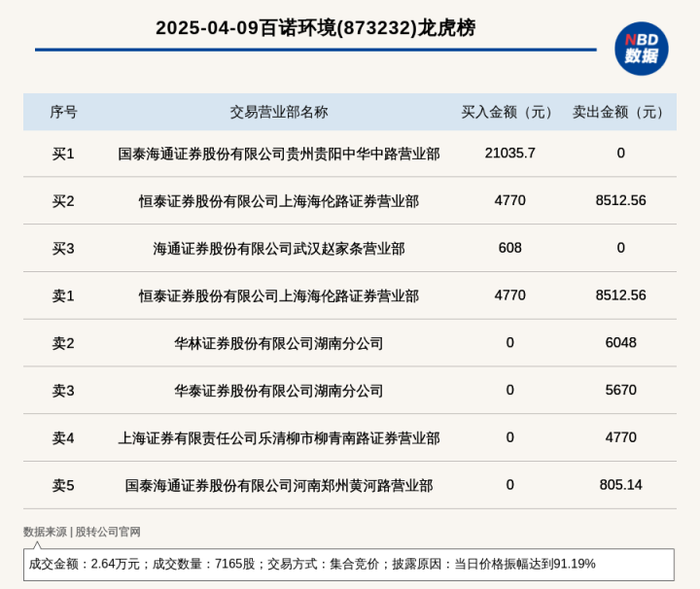This screenshot has width=700, height=589.
Task: Click the 805.14 sell amount
Action: pos(621,484)
